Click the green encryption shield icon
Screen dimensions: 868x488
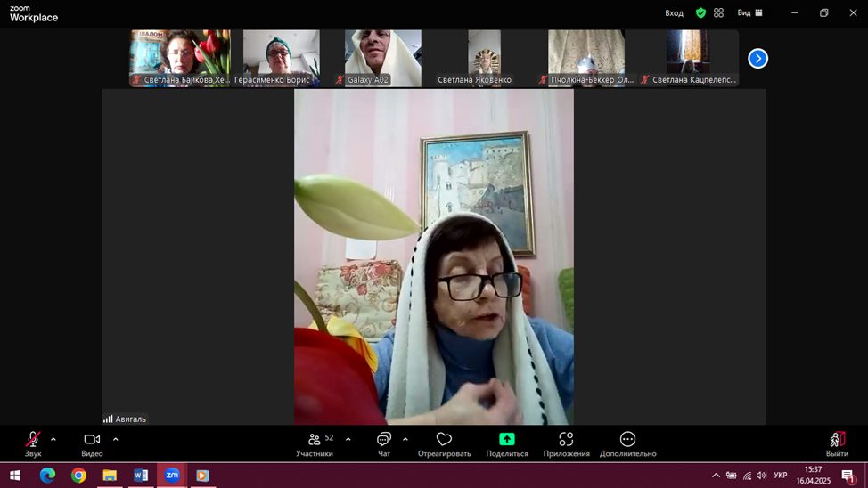pos(700,12)
